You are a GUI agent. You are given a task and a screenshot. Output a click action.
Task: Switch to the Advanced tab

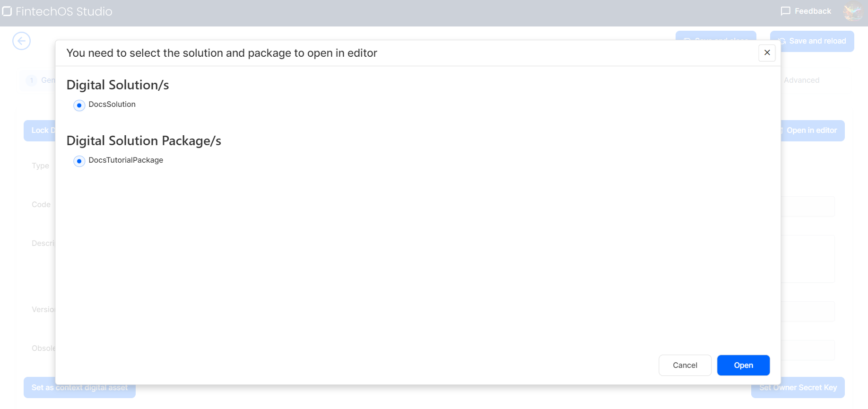click(x=801, y=80)
